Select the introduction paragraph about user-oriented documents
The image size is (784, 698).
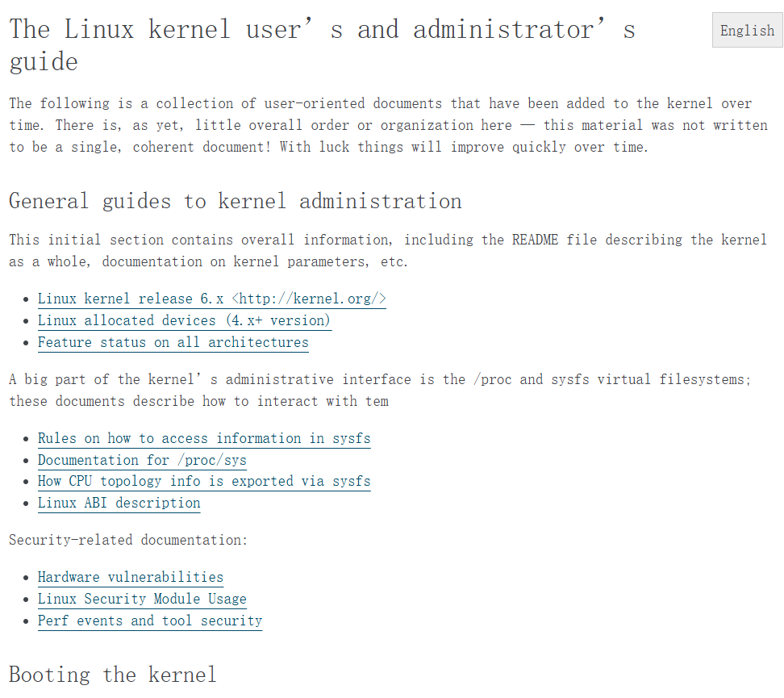click(387, 125)
